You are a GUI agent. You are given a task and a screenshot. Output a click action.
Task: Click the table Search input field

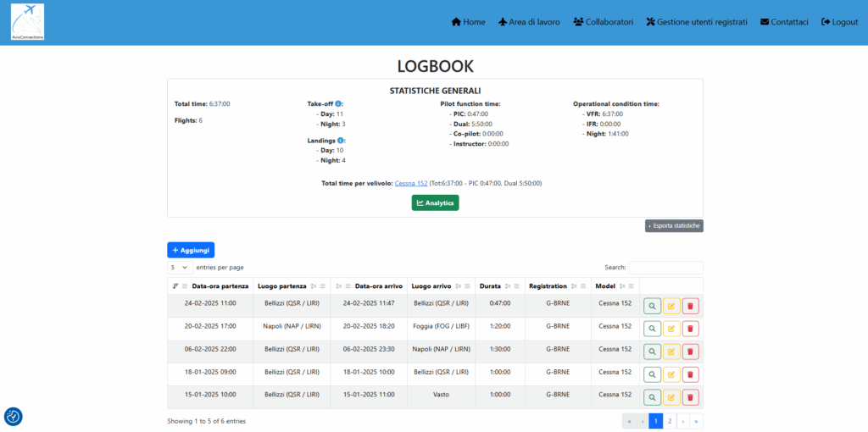point(665,268)
